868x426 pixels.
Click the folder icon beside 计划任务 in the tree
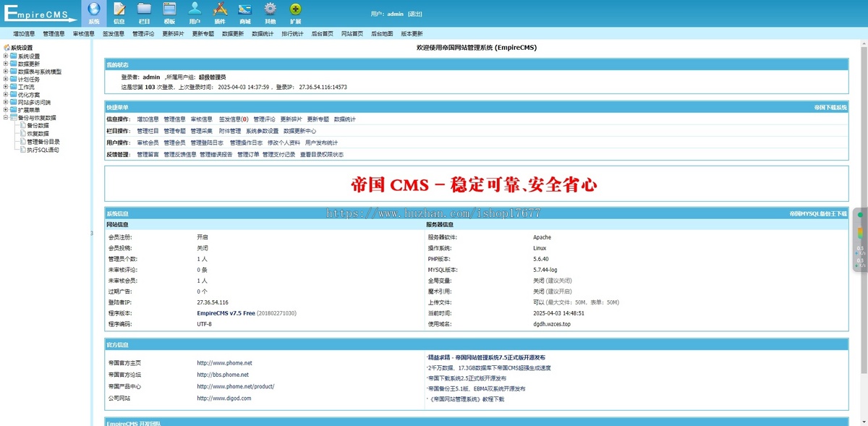click(14, 79)
